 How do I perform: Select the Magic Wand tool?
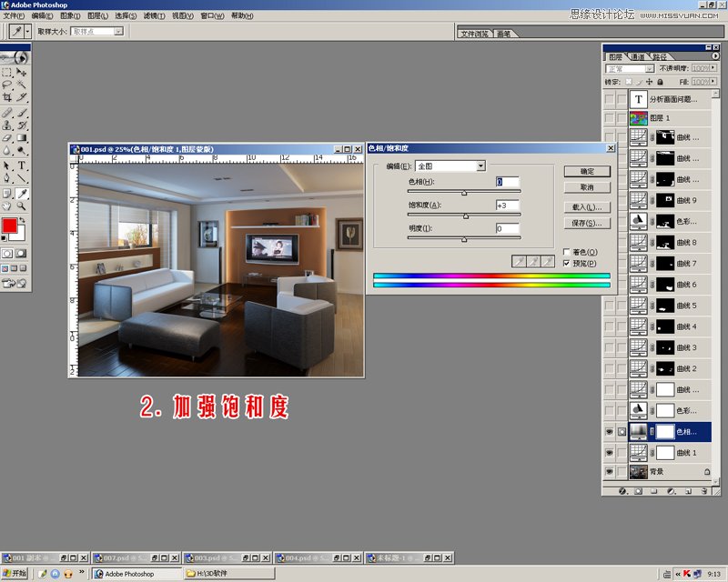click(x=21, y=85)
